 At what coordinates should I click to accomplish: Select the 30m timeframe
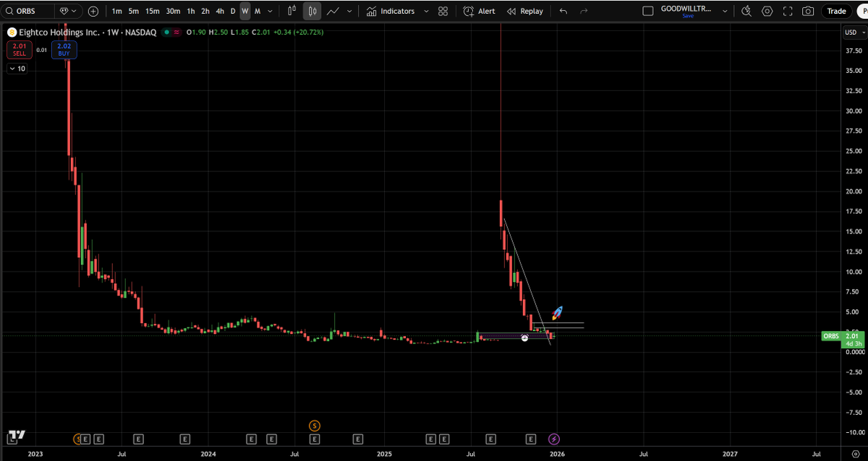click(173, 11)
